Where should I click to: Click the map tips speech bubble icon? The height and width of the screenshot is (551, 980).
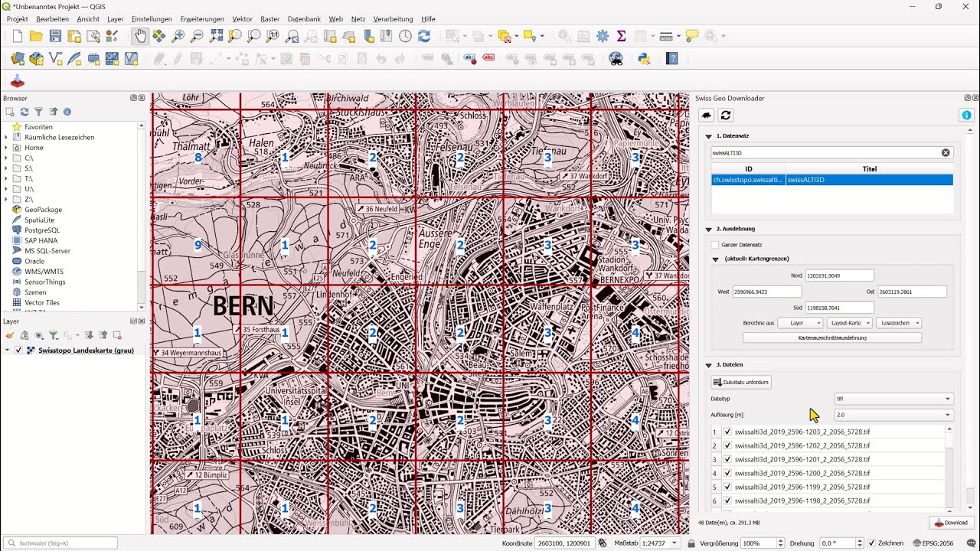click(692, 36)
